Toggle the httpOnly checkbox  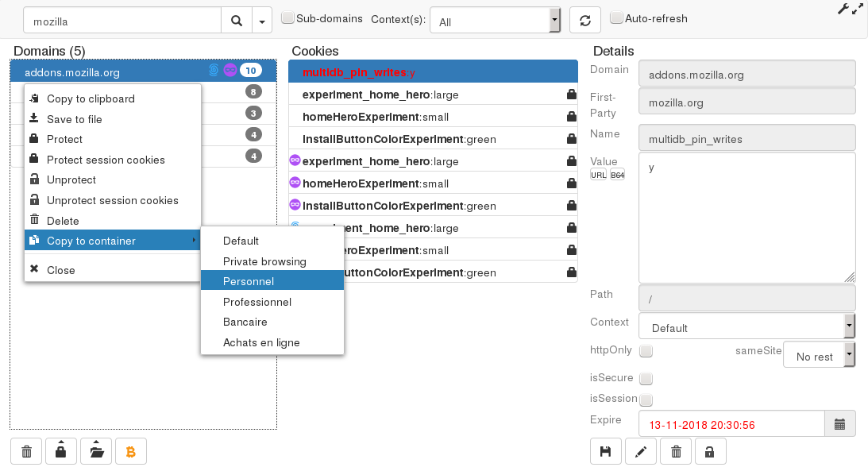pos(646,351)
